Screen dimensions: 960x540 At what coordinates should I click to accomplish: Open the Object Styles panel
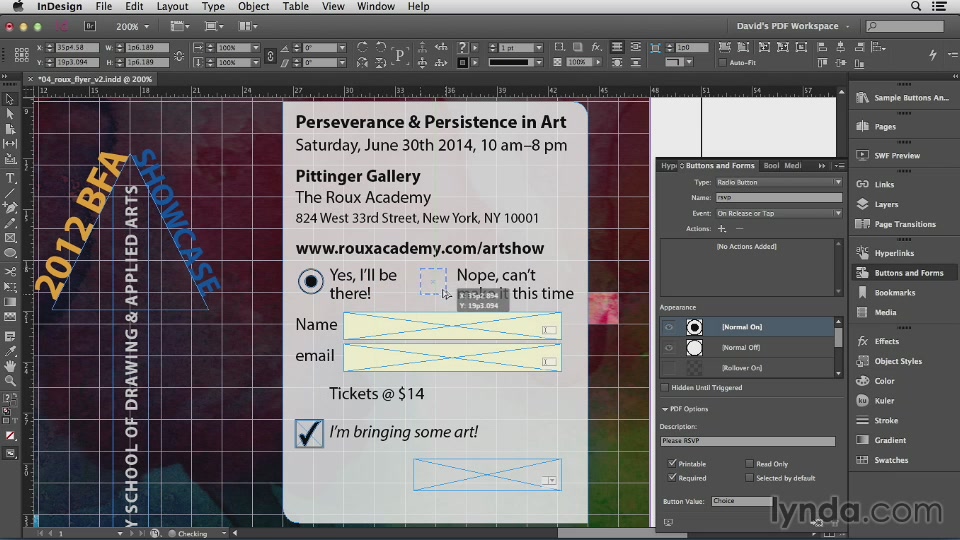[x=889, y=361]
